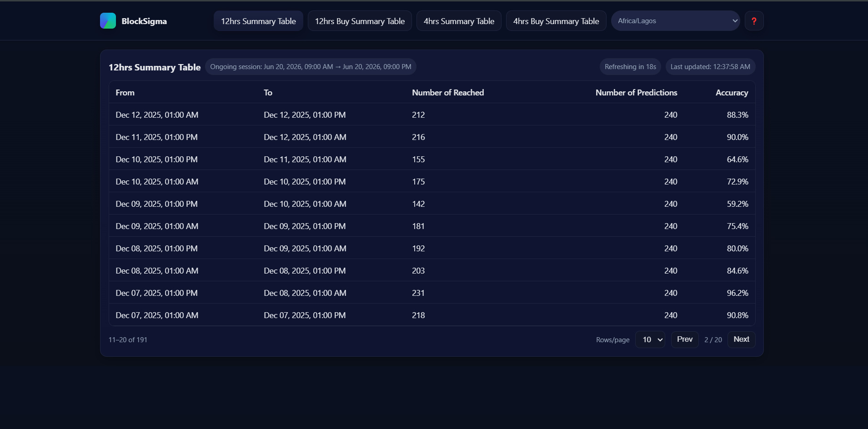Select From cell Dec 09, 2025, 01:00 PM
The image size is (868, 429).
[x=156, y=204]
